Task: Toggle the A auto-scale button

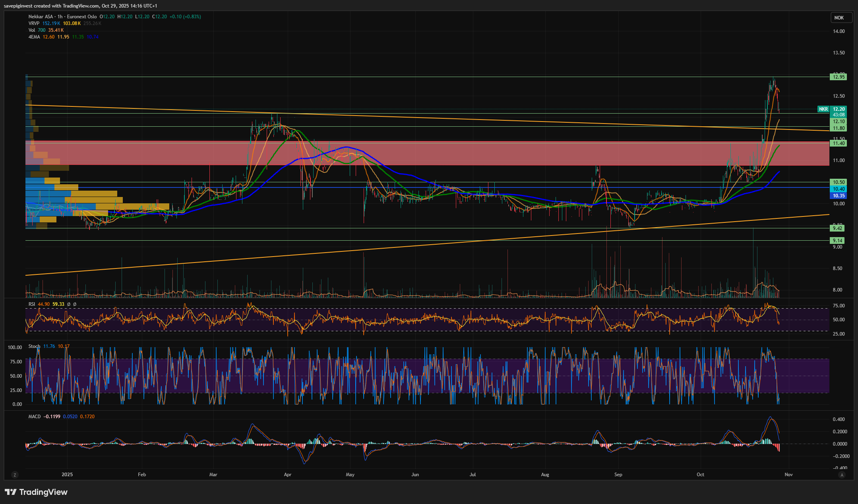Action: (841, 475)
